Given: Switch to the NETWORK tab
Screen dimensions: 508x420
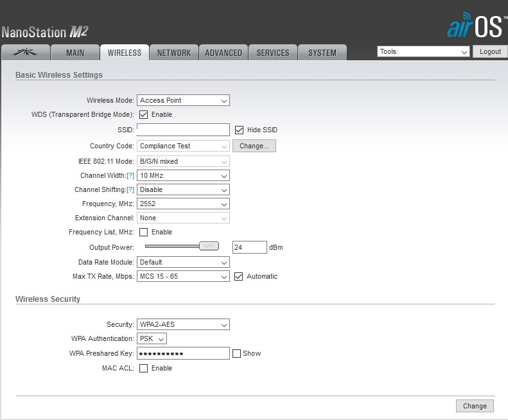Looking at the screenshot, I should click(x=174, y=53).
